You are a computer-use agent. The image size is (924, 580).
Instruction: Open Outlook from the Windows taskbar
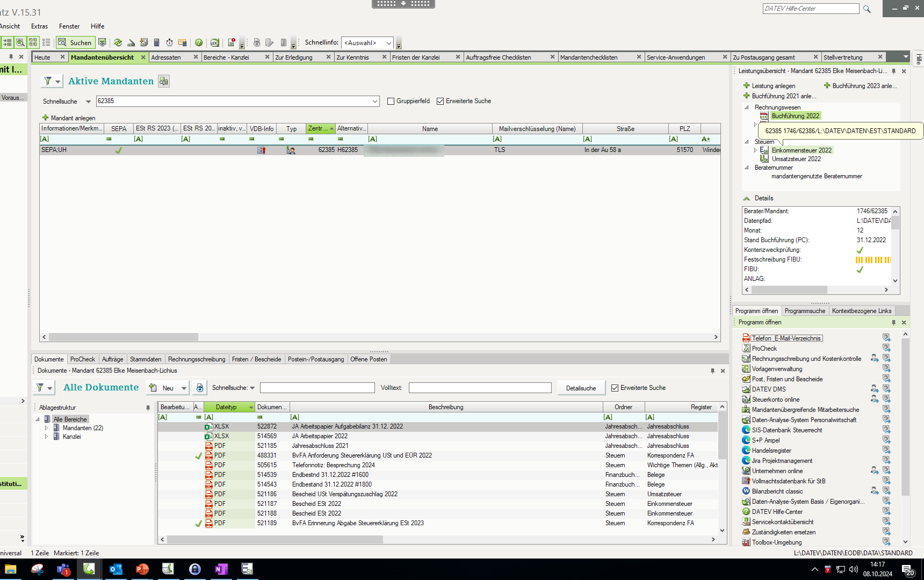(115, 569)
